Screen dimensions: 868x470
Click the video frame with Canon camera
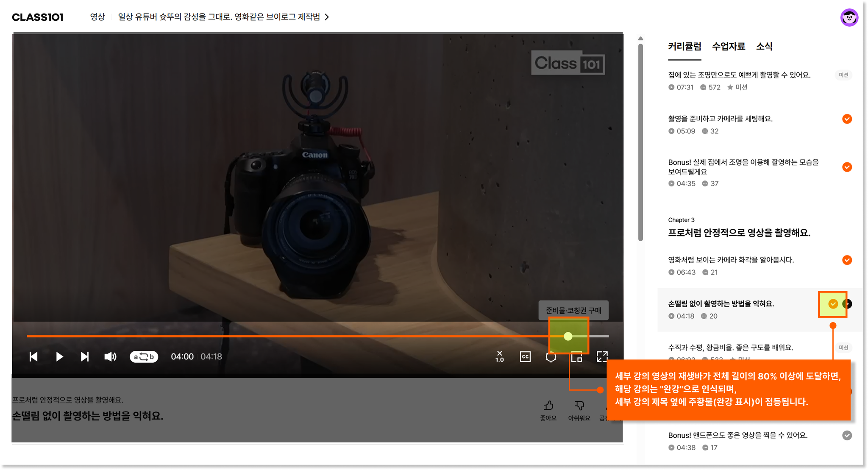(x=318, y=178)
